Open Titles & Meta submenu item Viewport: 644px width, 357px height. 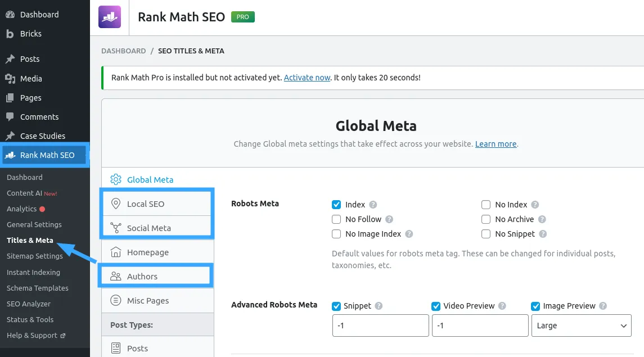[30, 241]
